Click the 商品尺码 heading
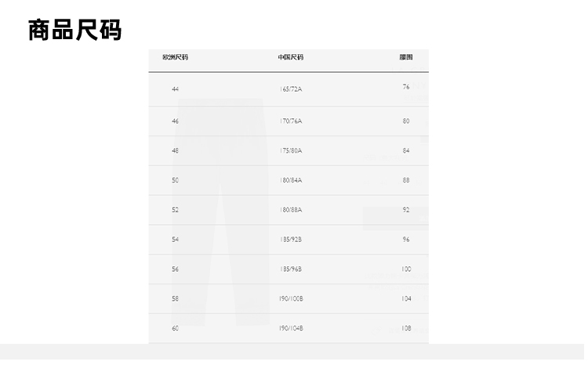Viewport: 588px width, 365px height. point(74,30)
